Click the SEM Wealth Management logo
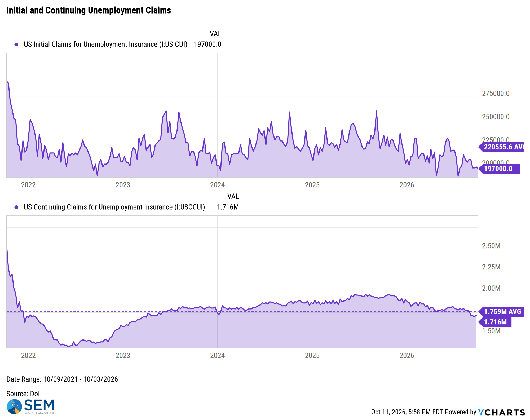 pos(30,406)
